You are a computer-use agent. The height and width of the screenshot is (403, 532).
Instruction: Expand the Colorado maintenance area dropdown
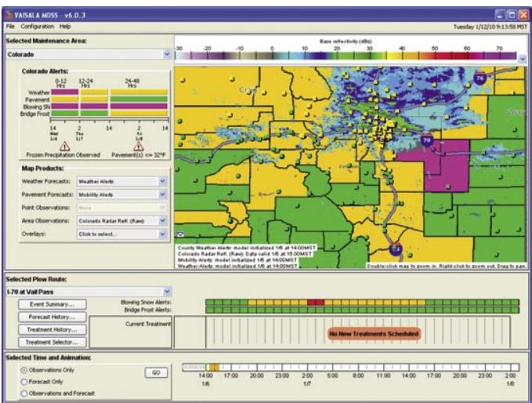click(167, 54)
